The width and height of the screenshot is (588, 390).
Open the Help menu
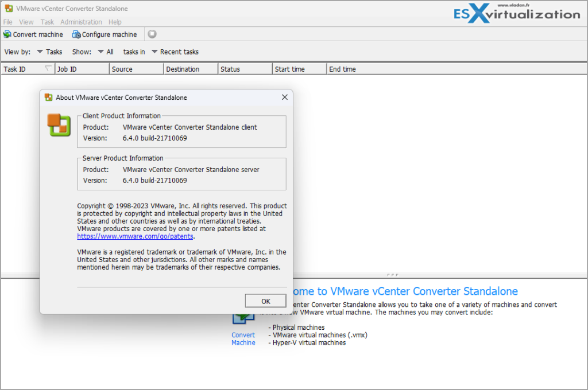tap(115, 22)
